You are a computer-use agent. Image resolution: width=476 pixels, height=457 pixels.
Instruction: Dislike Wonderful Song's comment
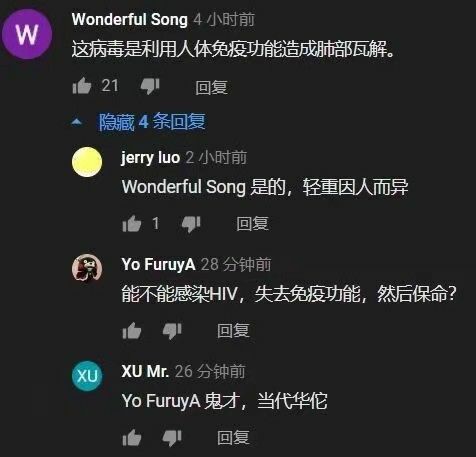(x=150, y=87)
